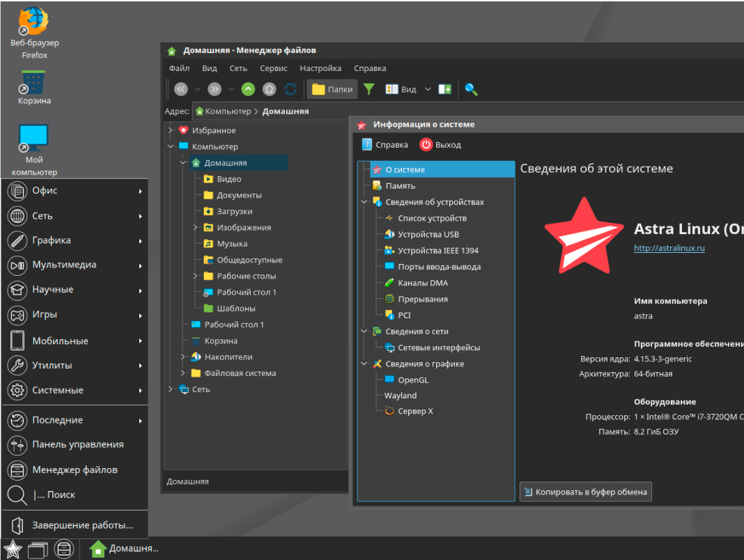
Task: Open Firefox web browser desktop shortcut
Action: click(x=33, y=33)
